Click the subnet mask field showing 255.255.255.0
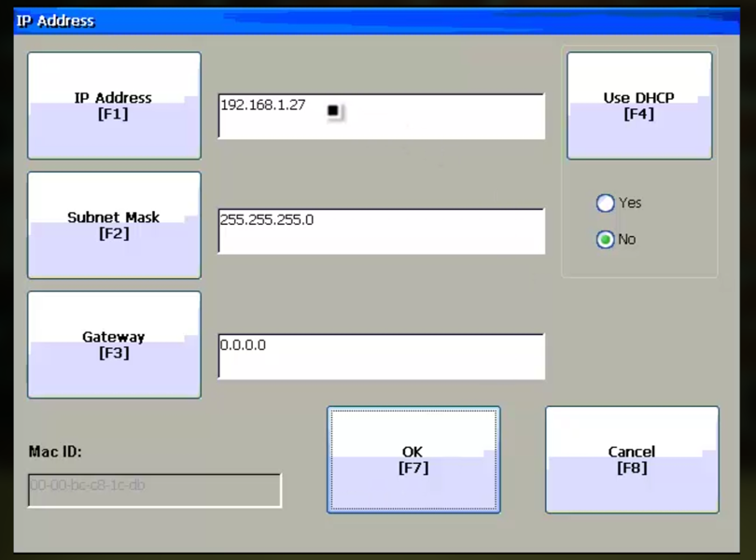 pyautogui.click(x=382, y=231)
